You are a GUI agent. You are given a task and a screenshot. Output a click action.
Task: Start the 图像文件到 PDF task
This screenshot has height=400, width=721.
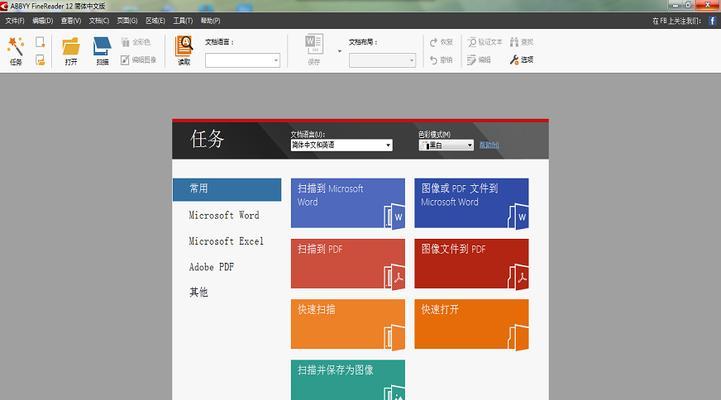click(x=471, y=264)
